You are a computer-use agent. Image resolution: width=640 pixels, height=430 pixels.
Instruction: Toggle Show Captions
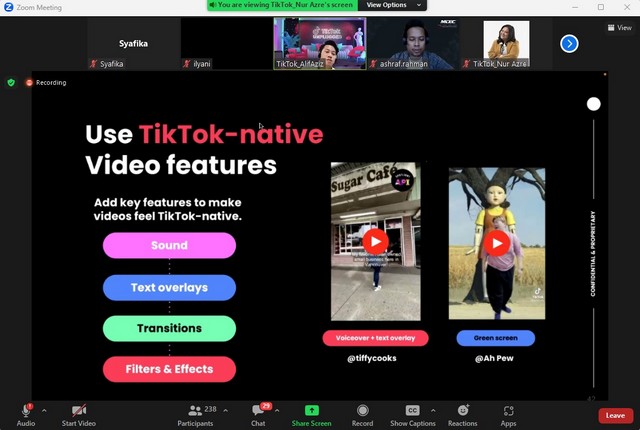pyautogui.click(x=412, y=410)
